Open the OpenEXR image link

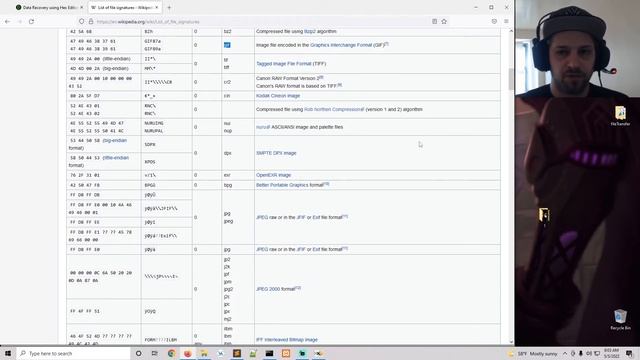click(273, 175)
